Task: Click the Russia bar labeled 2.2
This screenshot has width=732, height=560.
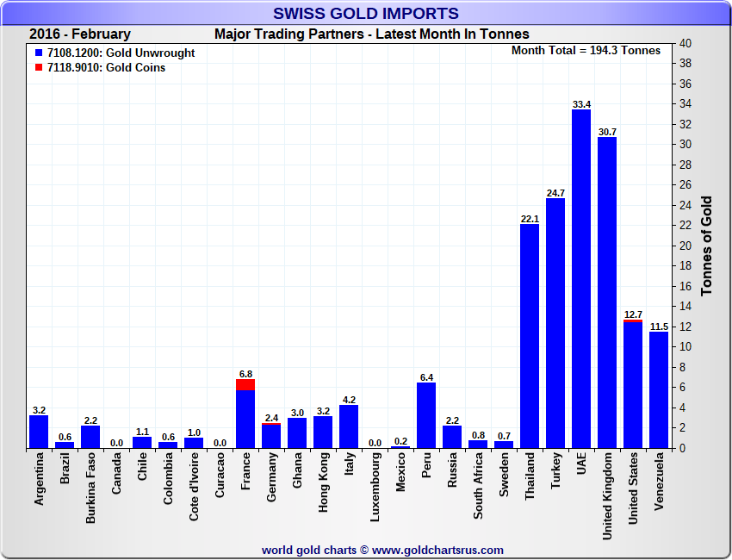Action: click(452, 437)
